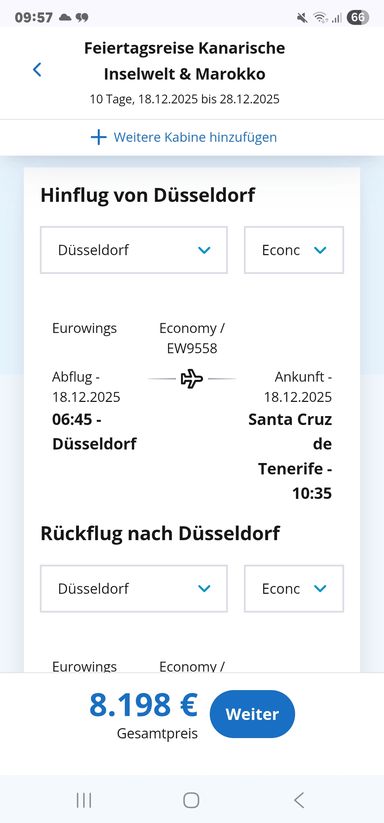
Task: Tap the Wi-Fi icon in status bar
Action: pos(320,18)
